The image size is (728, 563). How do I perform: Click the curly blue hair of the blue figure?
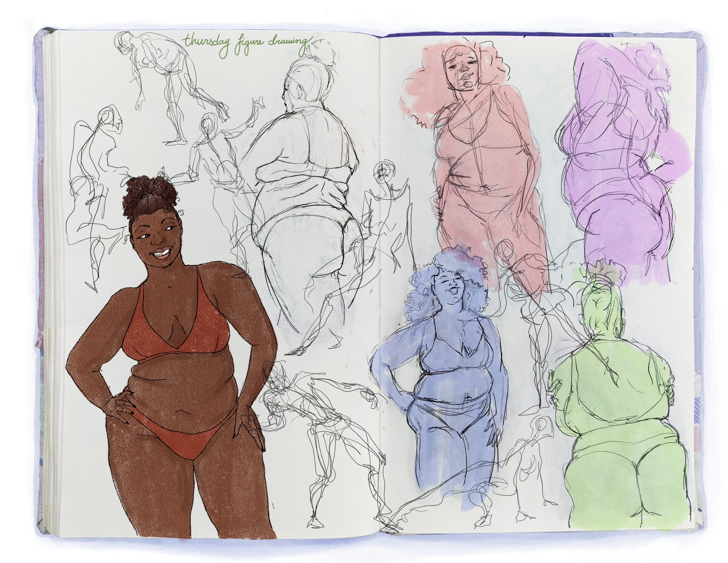point(417,293)
